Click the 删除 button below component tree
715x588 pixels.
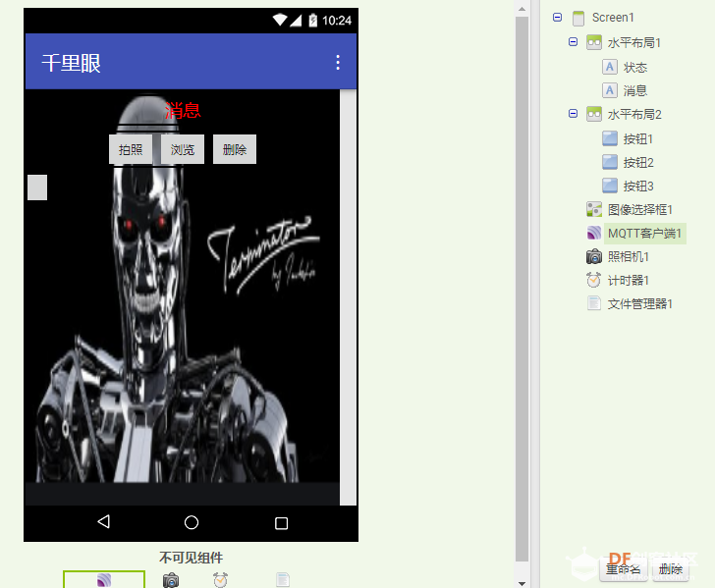670,569
